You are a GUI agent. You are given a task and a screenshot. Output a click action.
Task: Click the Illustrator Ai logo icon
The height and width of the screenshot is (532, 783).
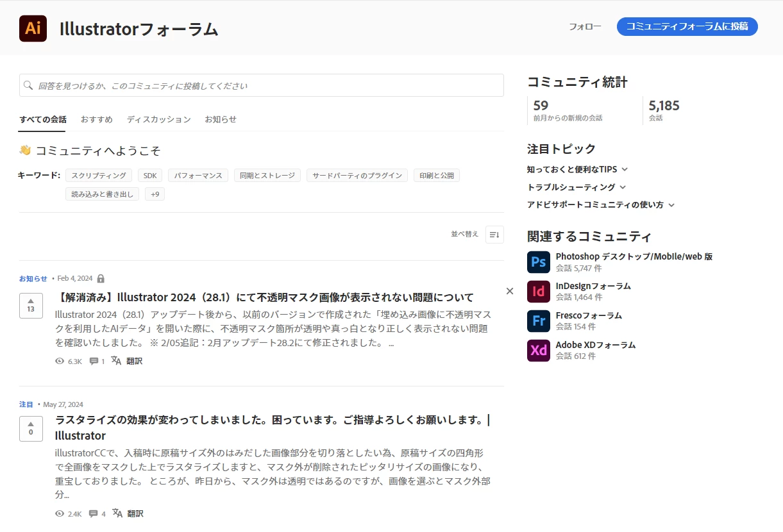pos(33,28)
